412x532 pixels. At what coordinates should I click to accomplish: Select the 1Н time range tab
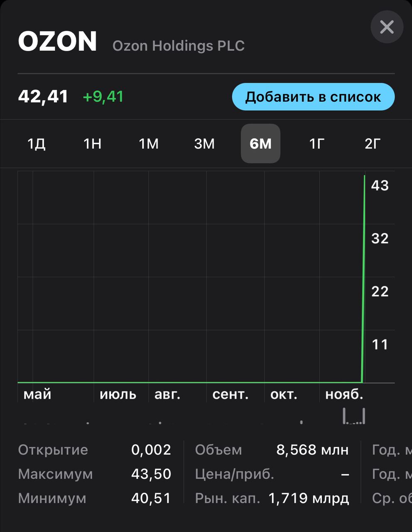(x=92, y=144)
